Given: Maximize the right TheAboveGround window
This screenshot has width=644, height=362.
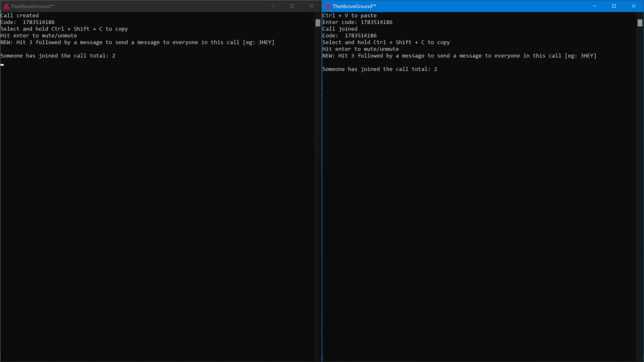Looking at the screenshot, I should (614, 6).
